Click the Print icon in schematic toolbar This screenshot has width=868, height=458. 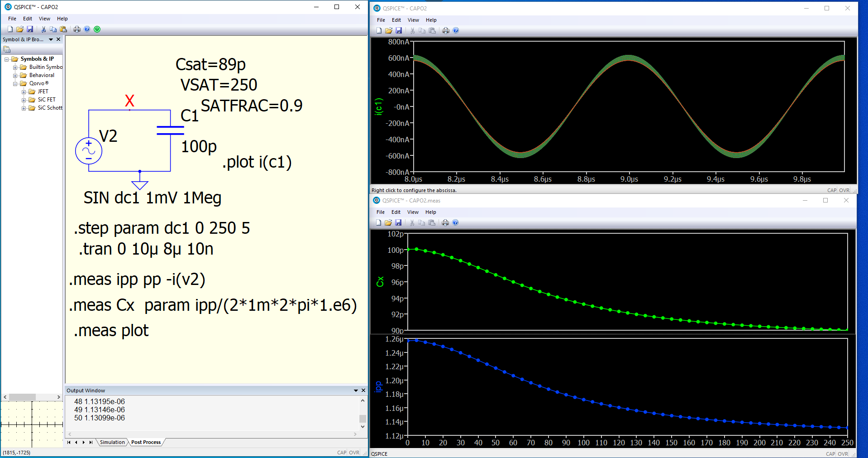(77, 29)
